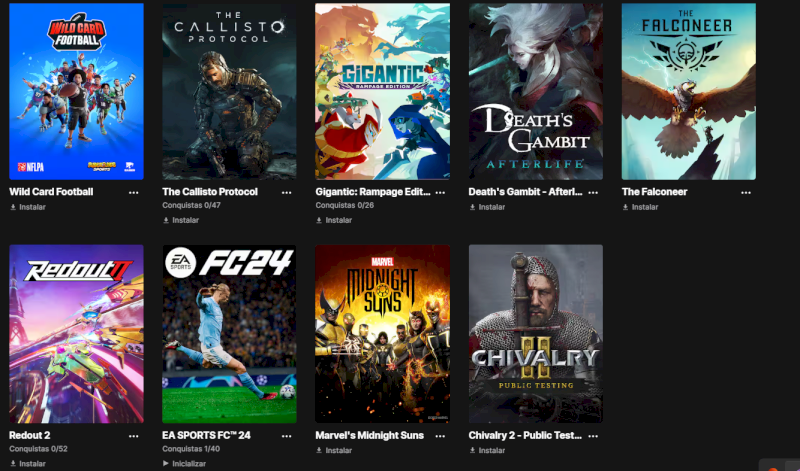Click Instalar under Marvel's Midnight Suns
Image resolution: width=800 pixels, height=471 pixels.
pos(334,451)
